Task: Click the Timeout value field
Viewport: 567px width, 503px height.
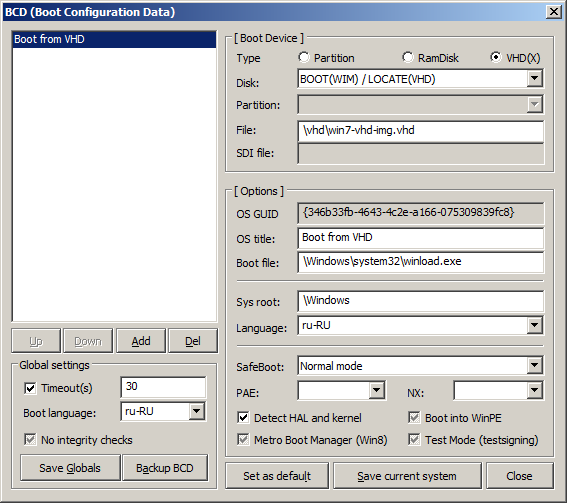Action: click(x=163, y=387)
